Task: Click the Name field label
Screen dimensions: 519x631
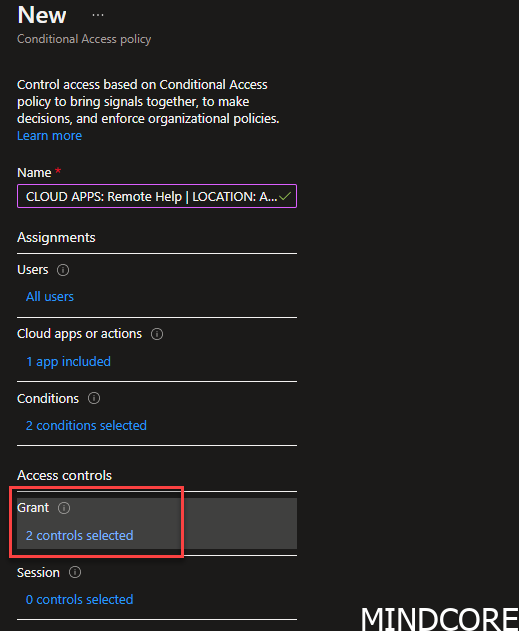Action: click(34, 173)
